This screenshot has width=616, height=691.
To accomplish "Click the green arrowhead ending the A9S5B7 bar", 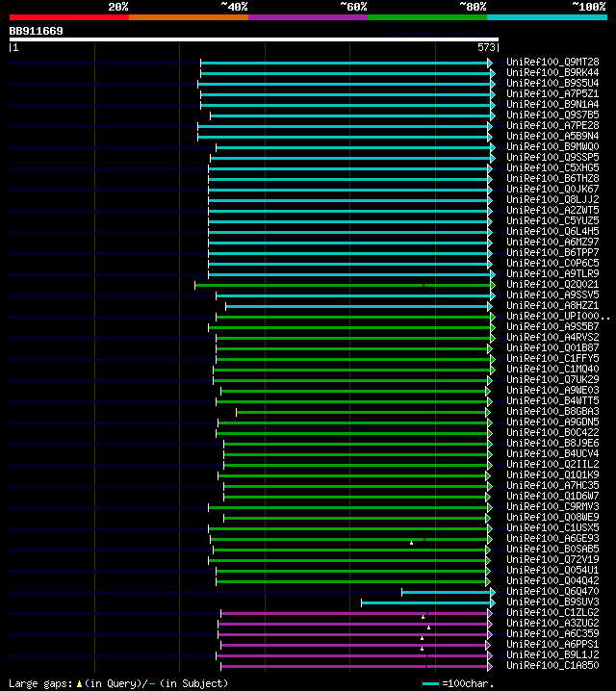I will (493, 328).
